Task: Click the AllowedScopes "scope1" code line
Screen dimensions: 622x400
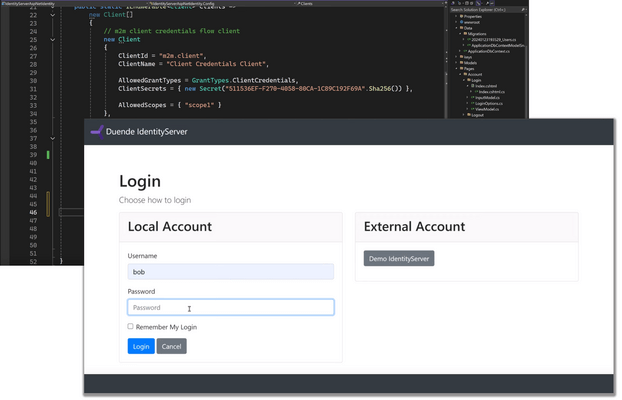Action: [x=170, y=105]
